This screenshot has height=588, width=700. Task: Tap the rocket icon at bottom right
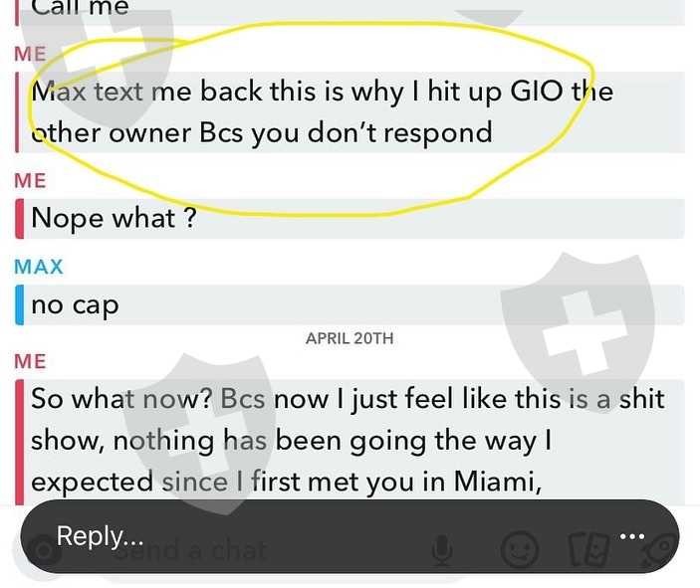(661, 550)
